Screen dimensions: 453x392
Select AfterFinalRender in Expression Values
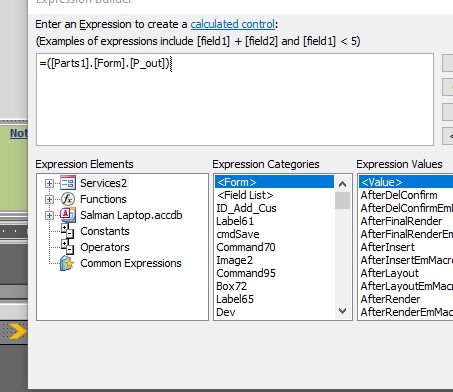[x=406, y=221]
